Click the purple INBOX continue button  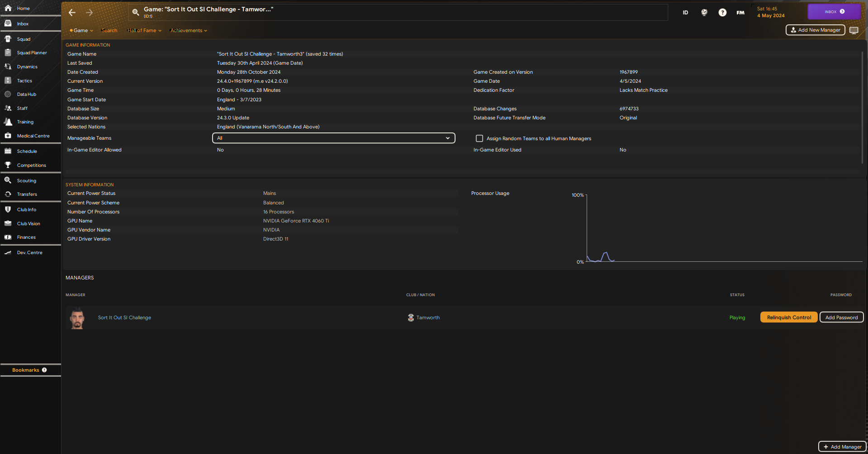834,12
